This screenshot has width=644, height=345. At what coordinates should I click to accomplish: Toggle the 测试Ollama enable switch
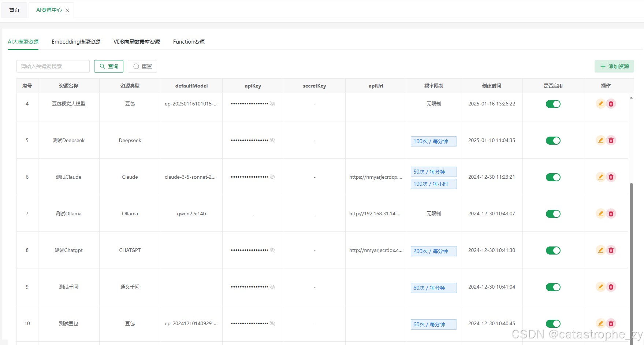click(x=553, y=214)
